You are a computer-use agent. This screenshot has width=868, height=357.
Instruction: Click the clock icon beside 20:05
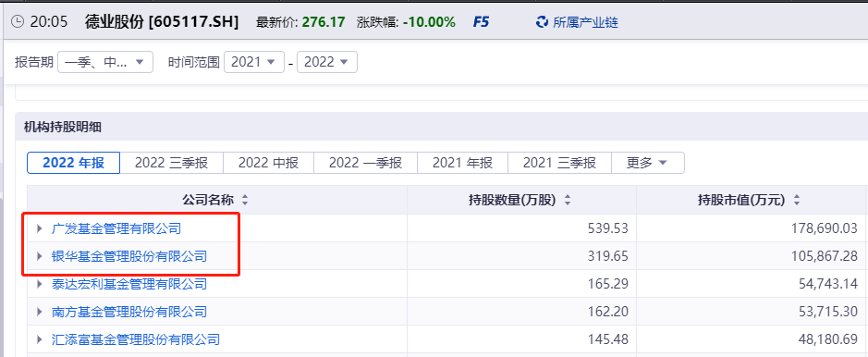(18, 22)
